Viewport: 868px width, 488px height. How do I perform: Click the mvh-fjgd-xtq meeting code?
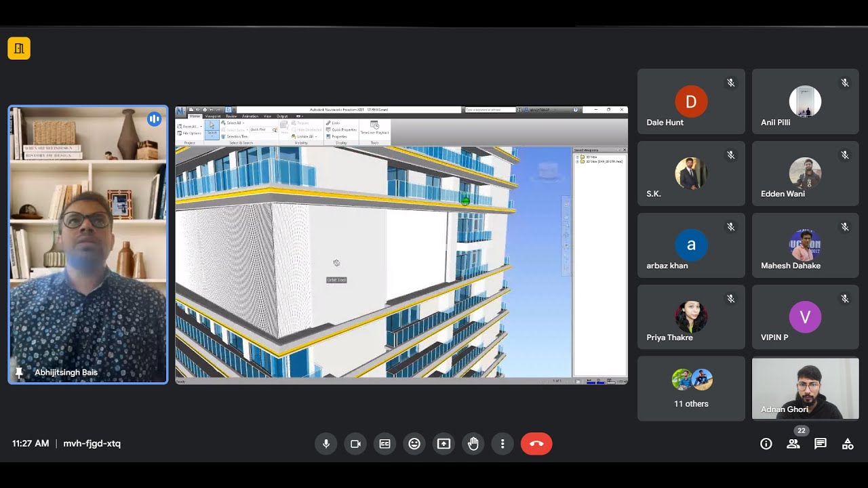coord(92,443)
